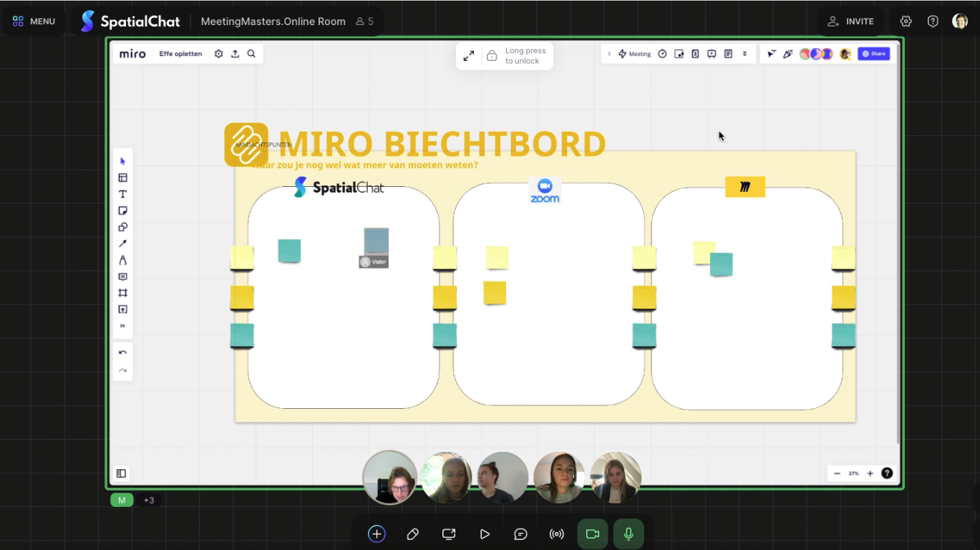Open video bubble of person with glasses
The width and height of the screenshot is (980, 550).
coord(389,478)
